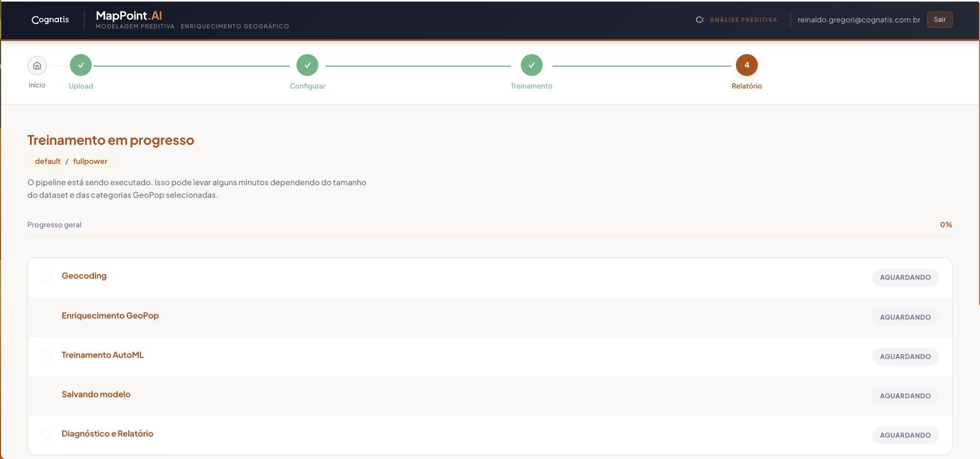Click the AGUARDANDO badge for Diagnóstico e Relatório
980x459 pixels.
[905, 436]
